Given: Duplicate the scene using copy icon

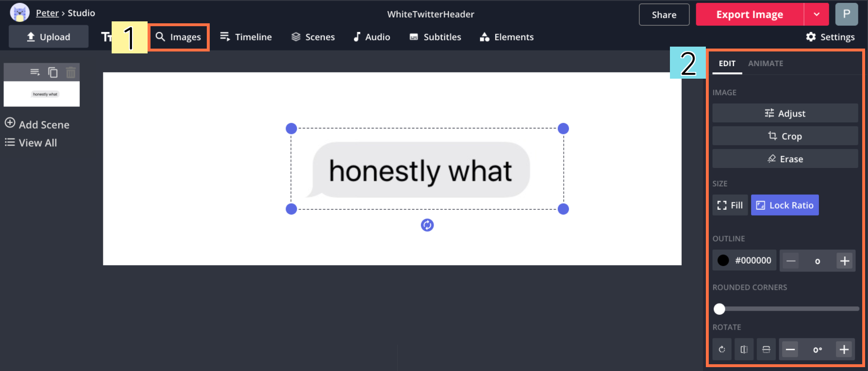Looking at the screenshot, I should 53,72.
